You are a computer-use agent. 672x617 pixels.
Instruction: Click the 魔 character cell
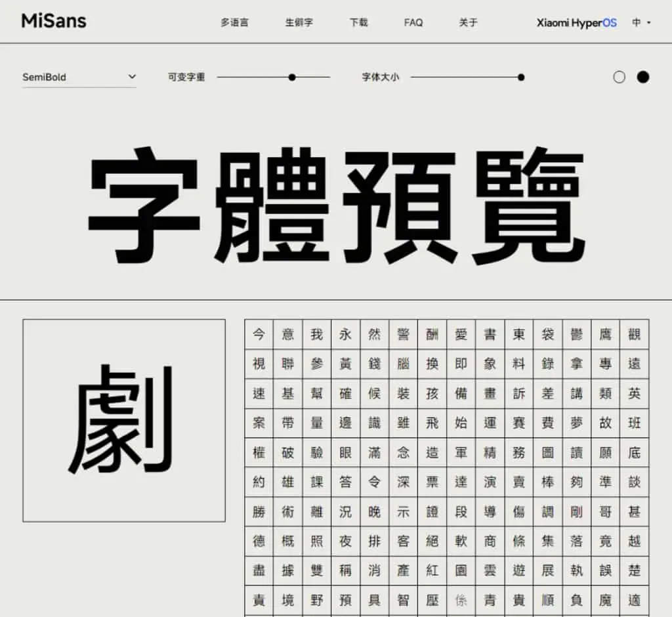coord(605,600)
